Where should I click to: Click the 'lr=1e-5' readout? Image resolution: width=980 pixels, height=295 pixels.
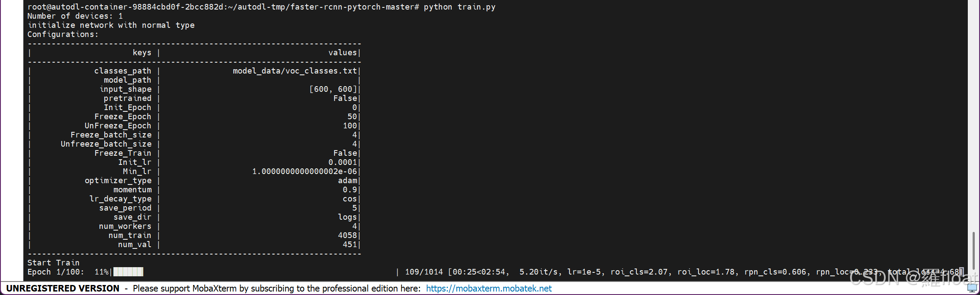584,272
